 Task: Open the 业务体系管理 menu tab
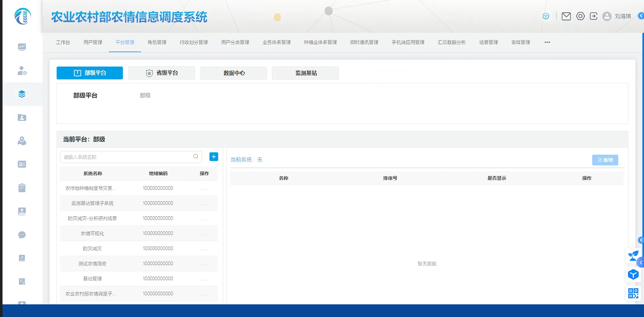click(x=277, y=42)
